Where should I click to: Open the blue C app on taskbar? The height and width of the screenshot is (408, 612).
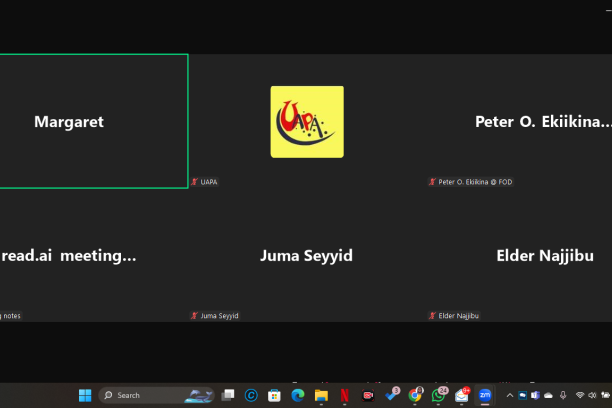pyautogui.click(x=251, y=395)
